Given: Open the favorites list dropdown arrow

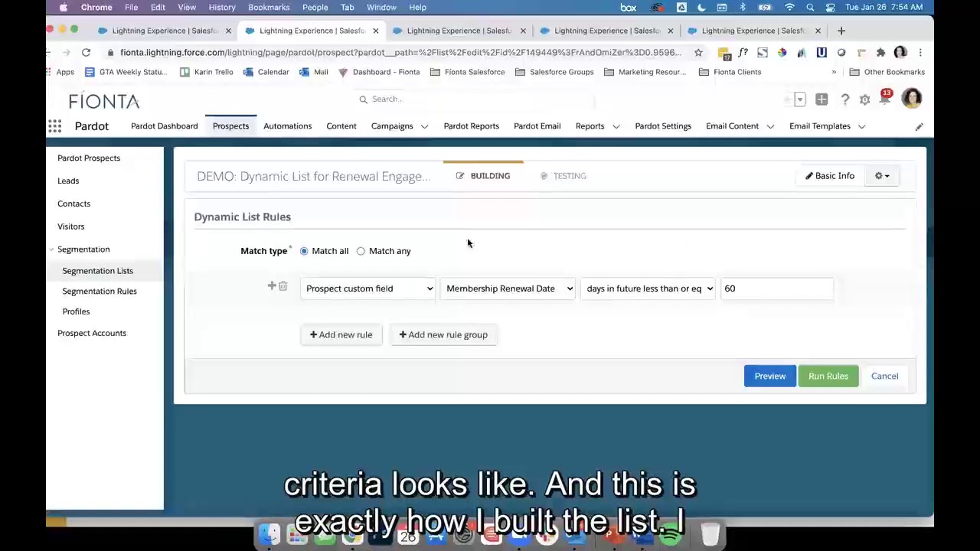Looking at the screenshot, I should pyautogui.click(x=800, y=99).
